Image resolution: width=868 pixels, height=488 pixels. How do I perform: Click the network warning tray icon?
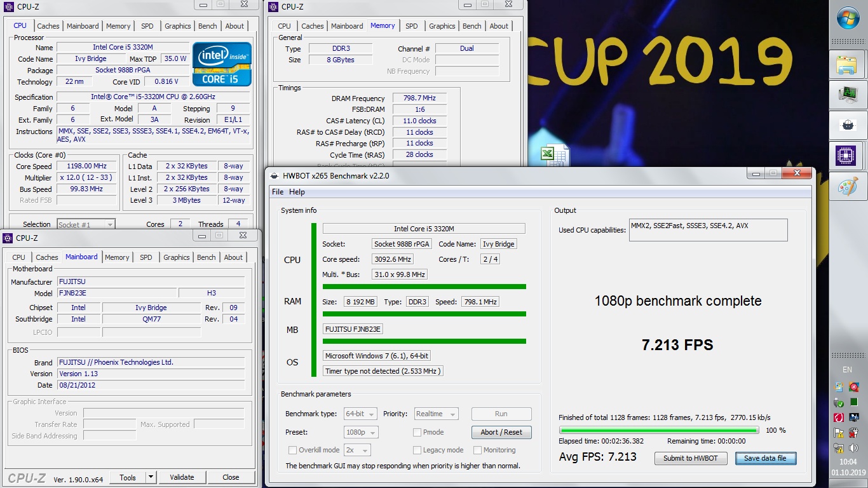point(839,448)
